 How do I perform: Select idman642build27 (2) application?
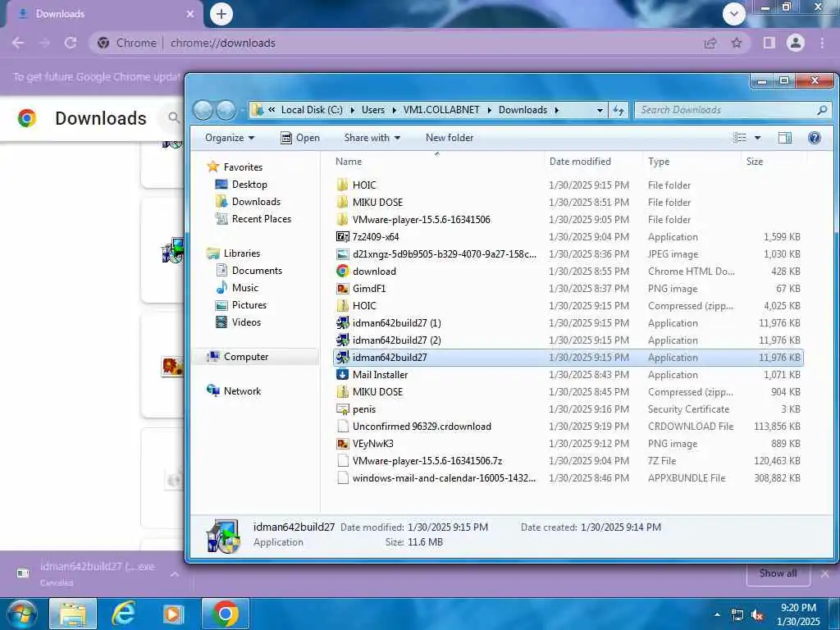(568, 340)
